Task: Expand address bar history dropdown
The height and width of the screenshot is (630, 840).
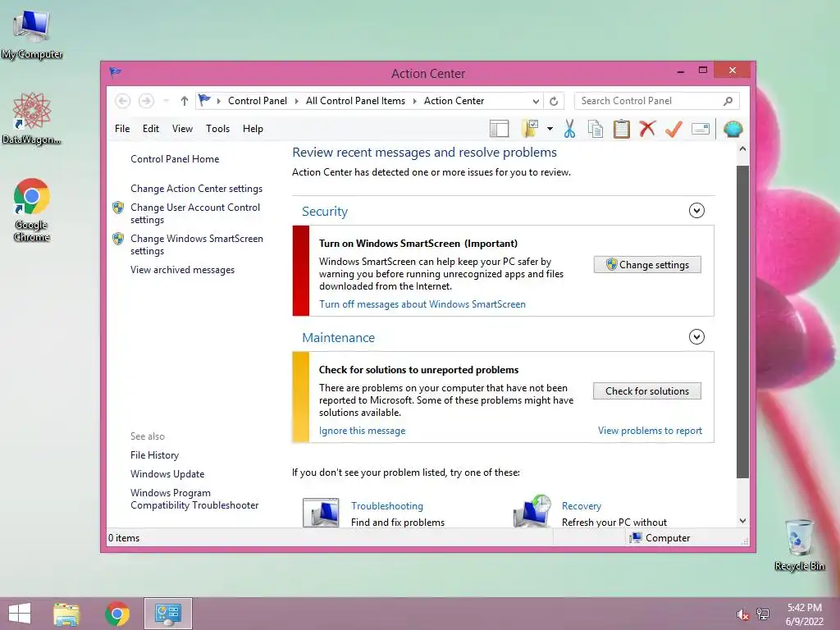Action: point(536,101)
